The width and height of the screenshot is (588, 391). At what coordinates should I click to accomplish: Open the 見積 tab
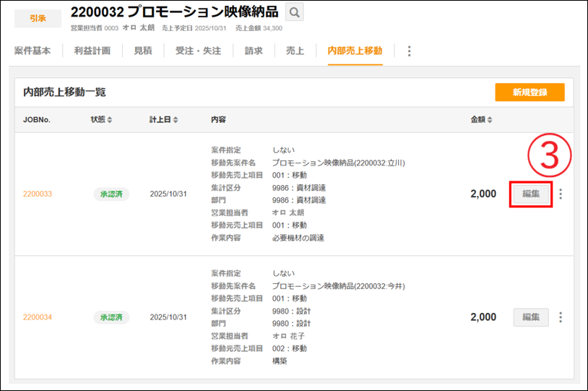pyautogui.click(x=143, y=51)
